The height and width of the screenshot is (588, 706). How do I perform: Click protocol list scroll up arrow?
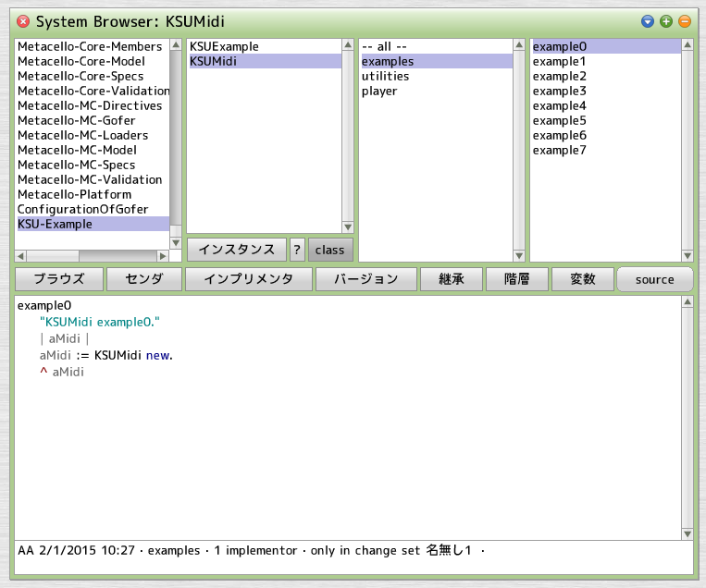[519, 44]
